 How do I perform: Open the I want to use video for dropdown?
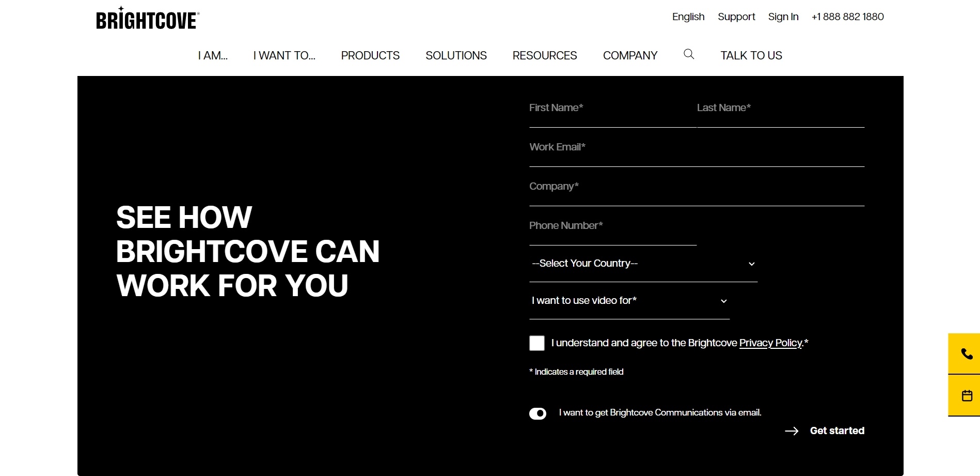click(x=629, y=301)
